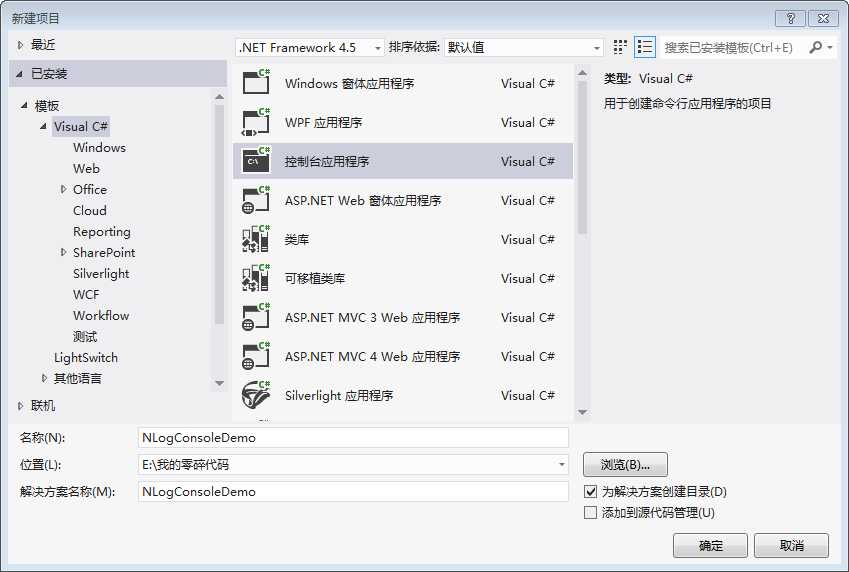Switch to small icons grid view
849x572 pixels.
point(620,47)
